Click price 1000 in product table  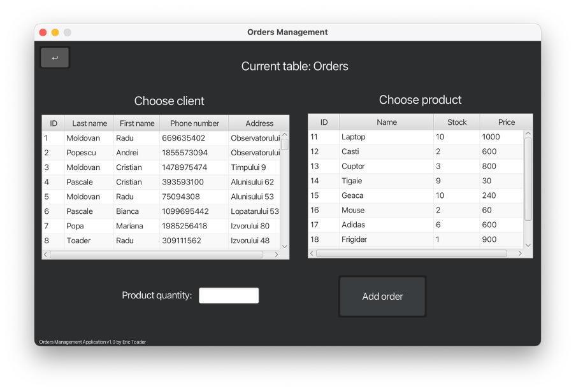491,137
